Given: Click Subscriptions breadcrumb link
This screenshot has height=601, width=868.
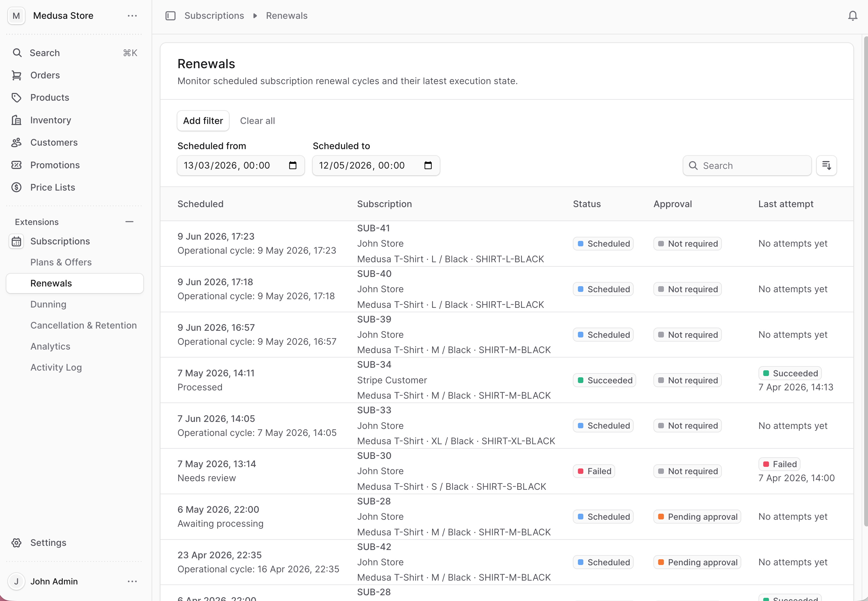Looking at the screenshot, I should coord(214,16).
